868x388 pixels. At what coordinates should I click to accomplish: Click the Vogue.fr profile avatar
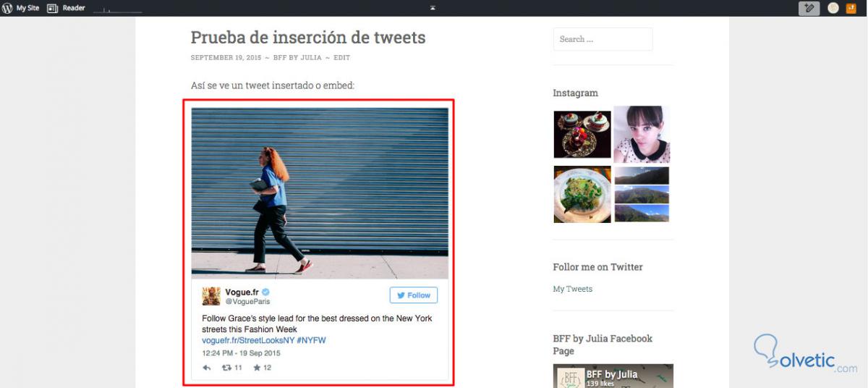(x=211, y=296)
